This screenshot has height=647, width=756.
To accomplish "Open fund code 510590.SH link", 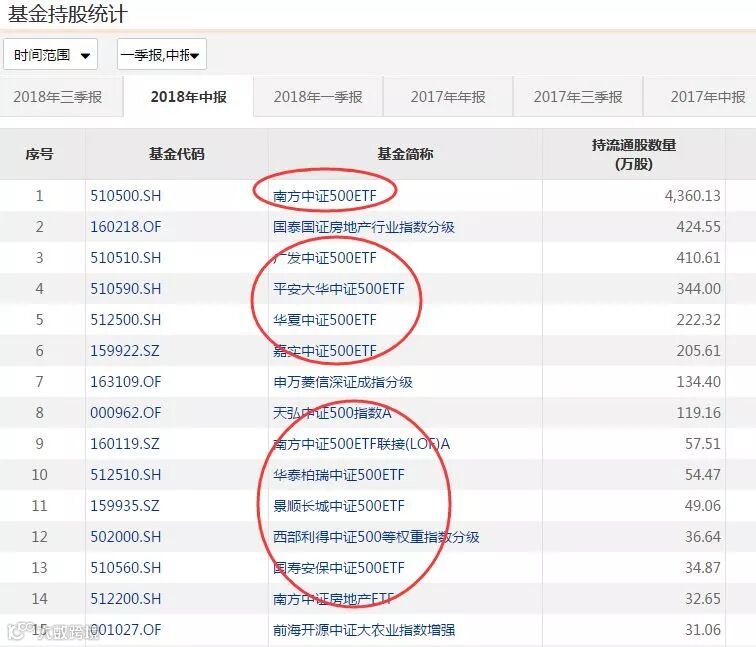I will 125,288.
